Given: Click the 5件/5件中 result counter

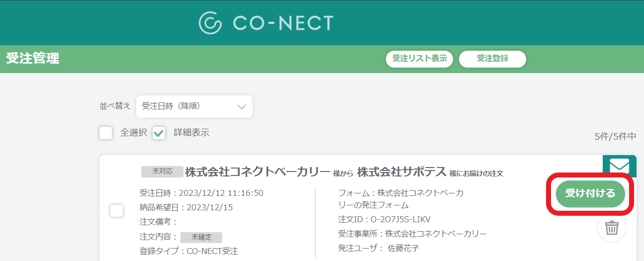Looking at the screenshot, I should pyautogui.click(x=615, y=136).
